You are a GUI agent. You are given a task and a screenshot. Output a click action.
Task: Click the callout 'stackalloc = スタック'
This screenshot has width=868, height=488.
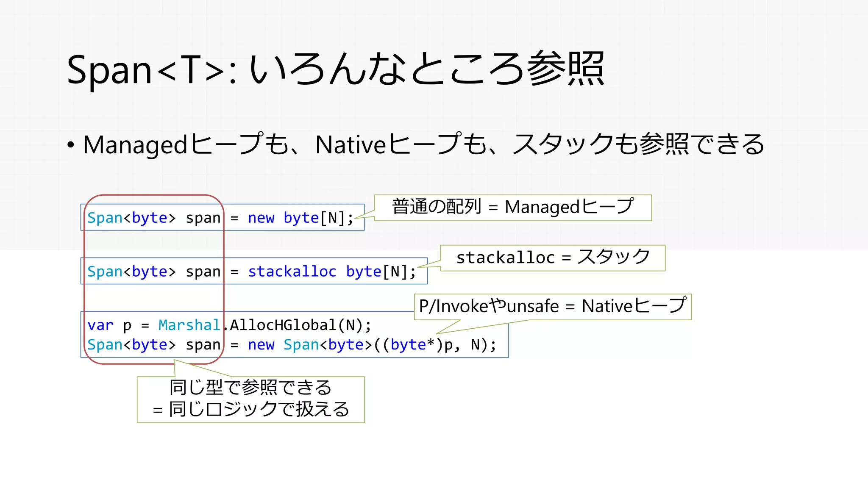coord(553,258)
